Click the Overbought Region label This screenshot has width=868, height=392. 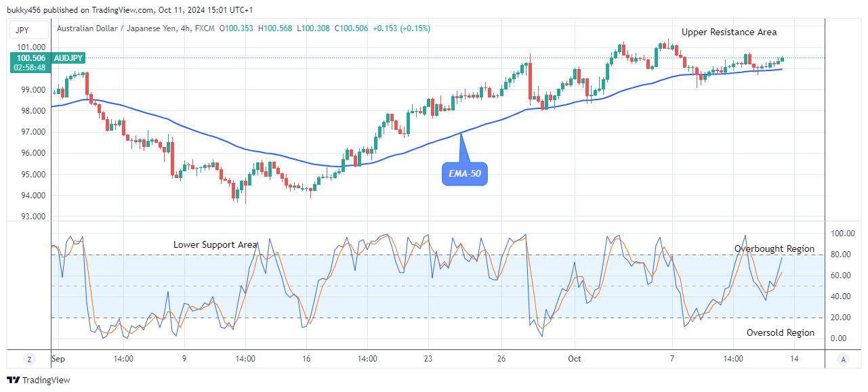(x=774, y=249)
